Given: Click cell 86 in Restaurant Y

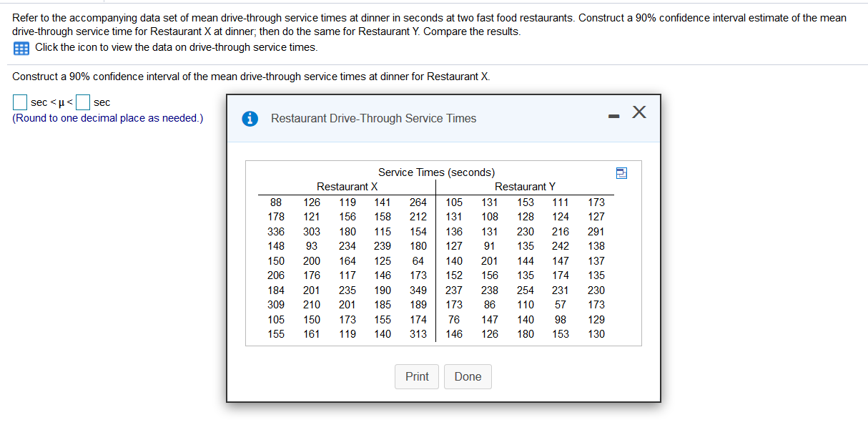Looking at the screenshot, I should point(490,305).
